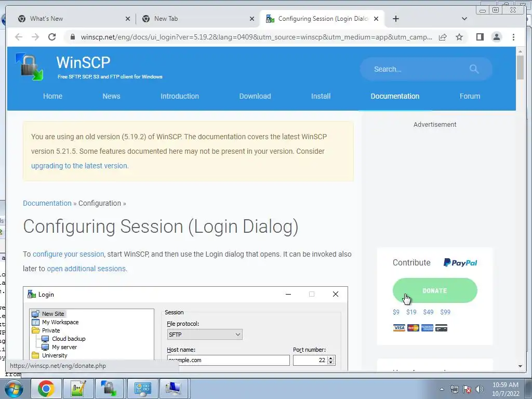Choose the $49 donation link
532x399 pixels.
tap(428, 312)
